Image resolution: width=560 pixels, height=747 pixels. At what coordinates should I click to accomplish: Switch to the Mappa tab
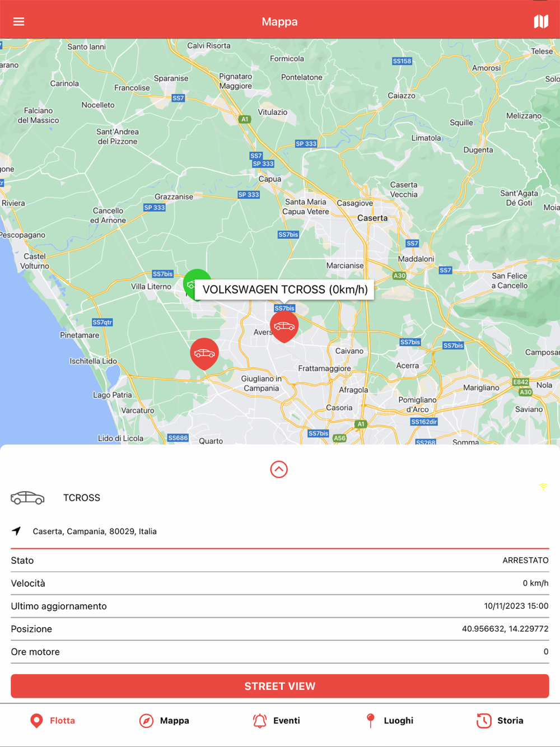tap(164, 721)
